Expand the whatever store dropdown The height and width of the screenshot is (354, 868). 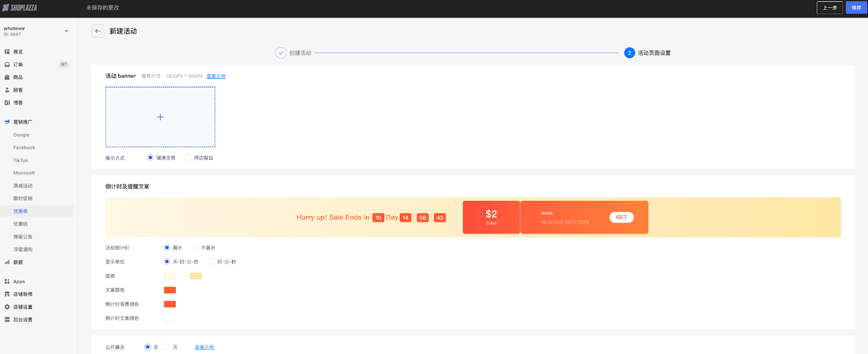tap(67, 31)
